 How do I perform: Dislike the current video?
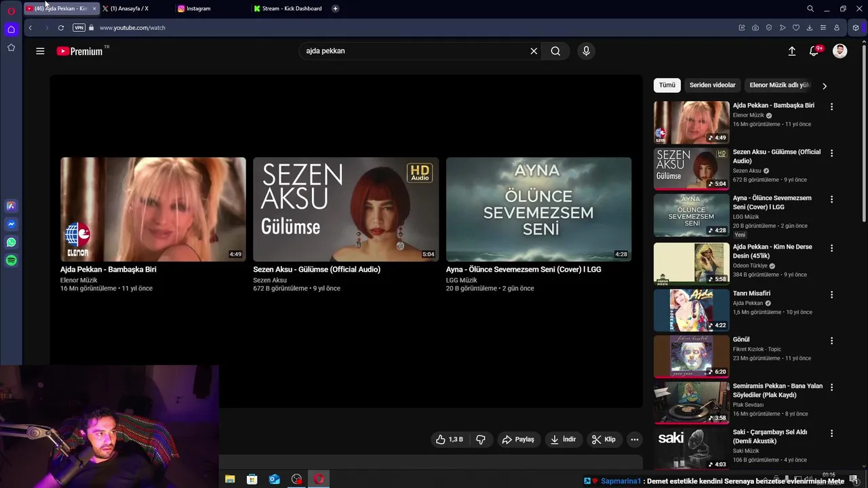pos(481,439)
